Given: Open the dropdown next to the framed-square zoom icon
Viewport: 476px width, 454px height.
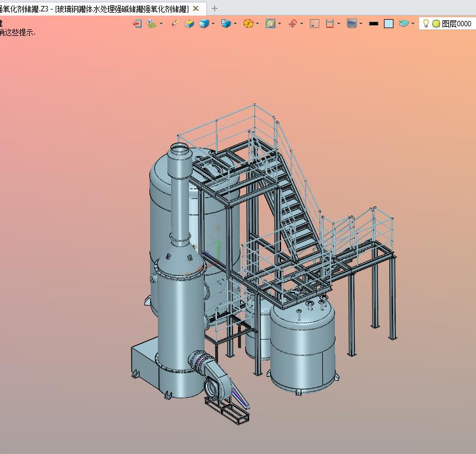Looking at the screenshot, I should tap(279, 24).
